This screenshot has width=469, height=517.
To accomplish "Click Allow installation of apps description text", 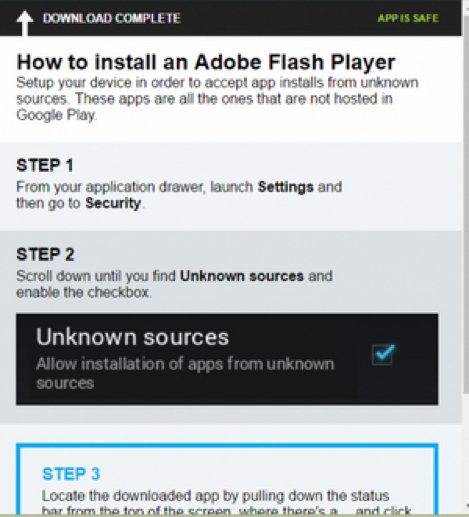I will coord(185,373).
